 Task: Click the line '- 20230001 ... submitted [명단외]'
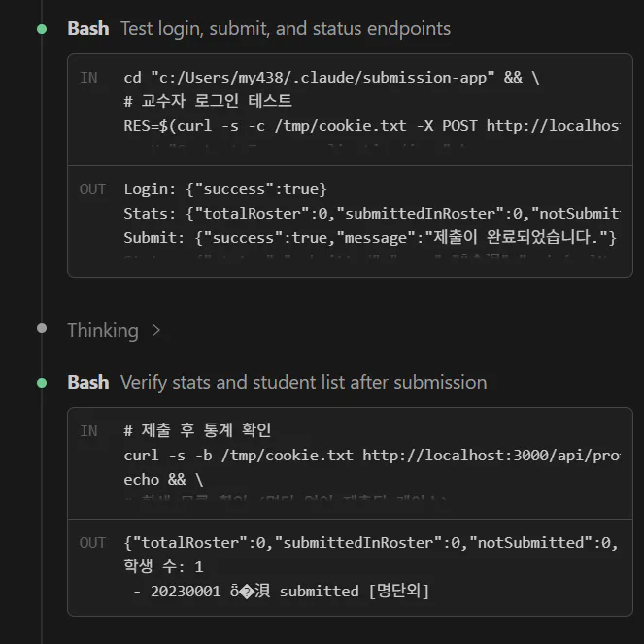[282, 592]
